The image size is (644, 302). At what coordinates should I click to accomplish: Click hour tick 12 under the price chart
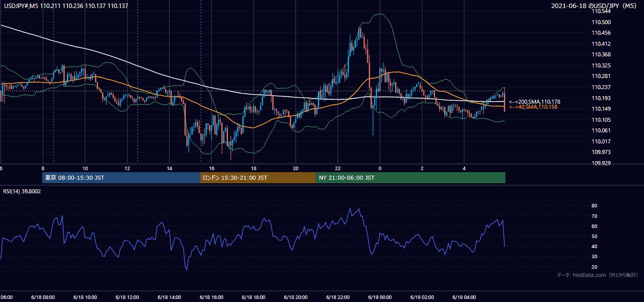127,168
